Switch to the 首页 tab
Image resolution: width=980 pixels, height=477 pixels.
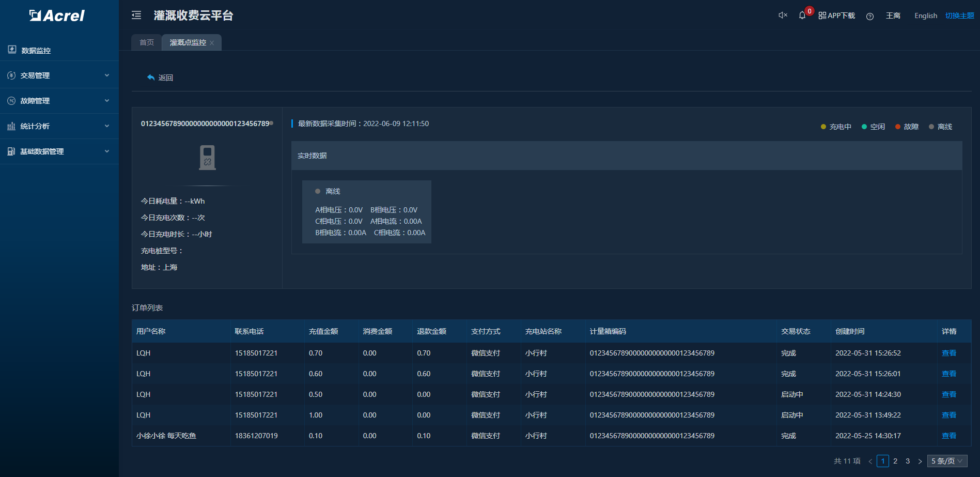[147, 42]
